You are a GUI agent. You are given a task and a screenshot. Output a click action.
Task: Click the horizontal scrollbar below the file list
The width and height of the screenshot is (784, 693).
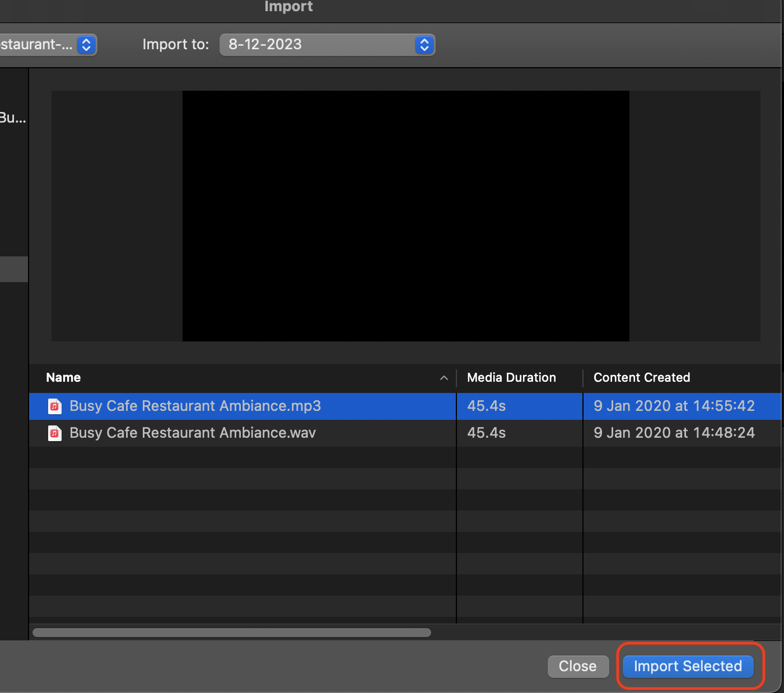pos(231,633)
